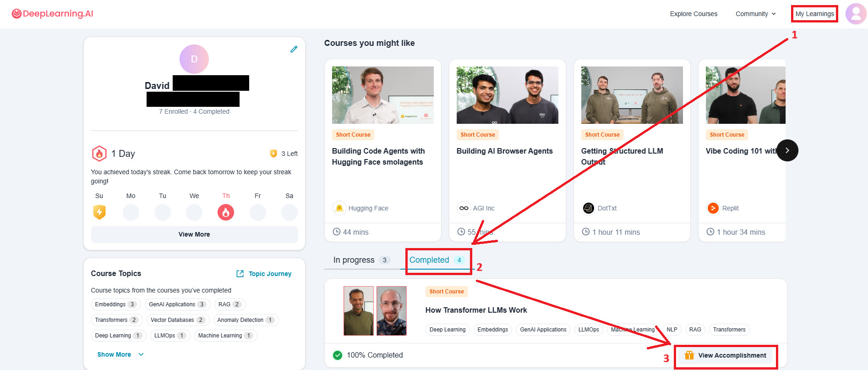This screenshot has height=370, width=868.
Task: Select the RAG 2 topic chip
Action: pyautogui.click(x=230, y=304)
